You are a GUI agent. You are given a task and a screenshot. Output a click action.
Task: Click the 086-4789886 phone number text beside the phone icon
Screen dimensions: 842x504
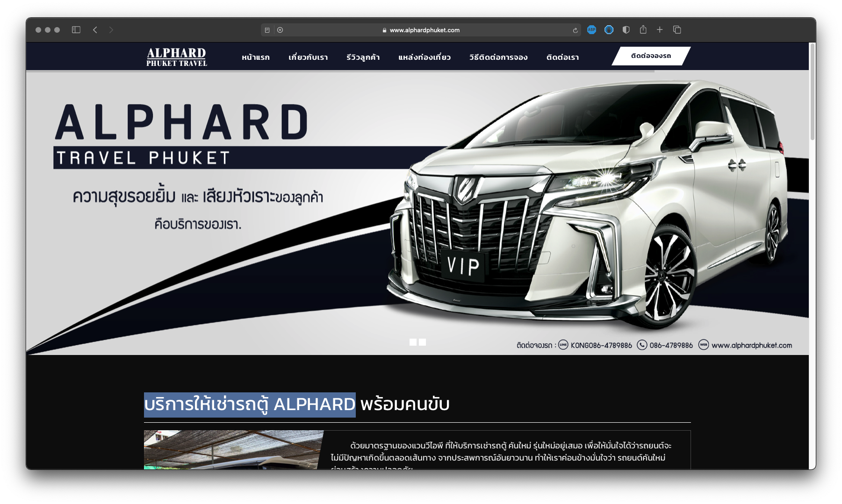pyautogui.click(x=671, y=346)
